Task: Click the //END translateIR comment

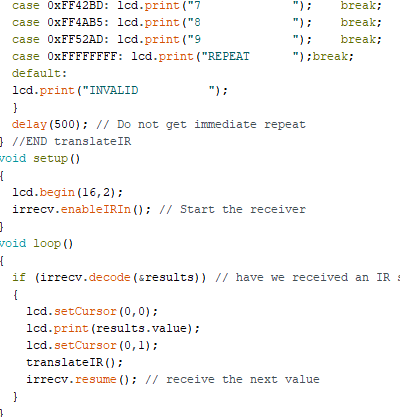Action: coord(72,141)
